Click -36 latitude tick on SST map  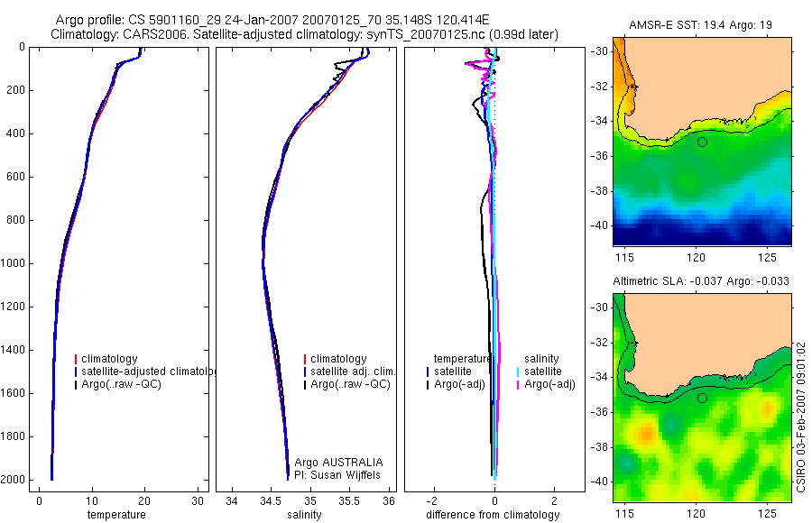coord(600,156)
